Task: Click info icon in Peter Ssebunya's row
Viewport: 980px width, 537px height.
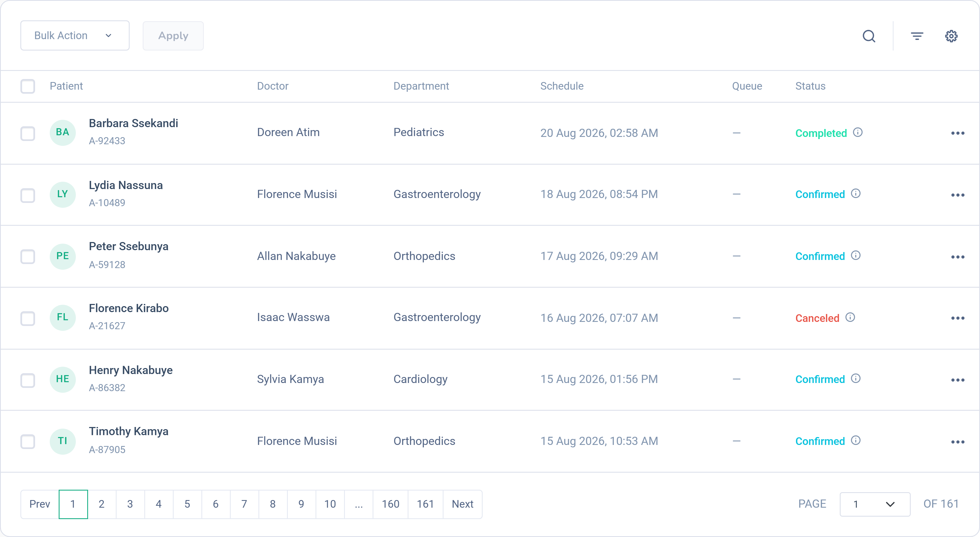Action: tap(856, 256)
